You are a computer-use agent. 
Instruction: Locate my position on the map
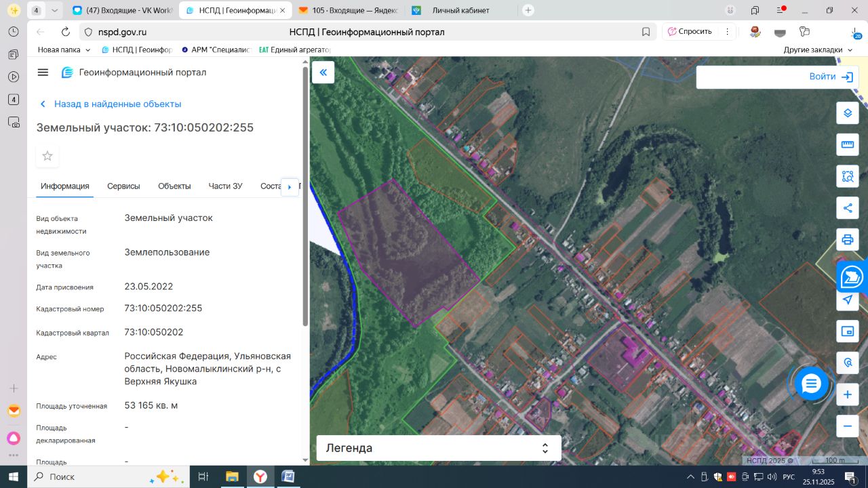(848, 300)
